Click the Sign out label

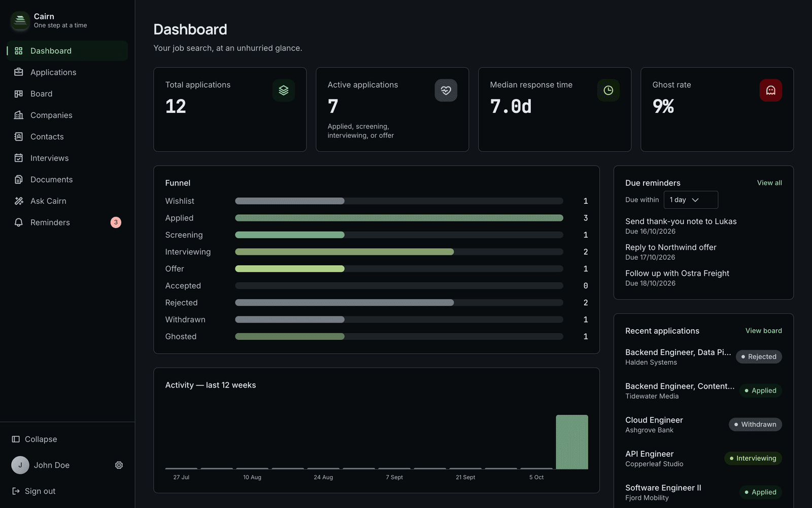point(40,491)
